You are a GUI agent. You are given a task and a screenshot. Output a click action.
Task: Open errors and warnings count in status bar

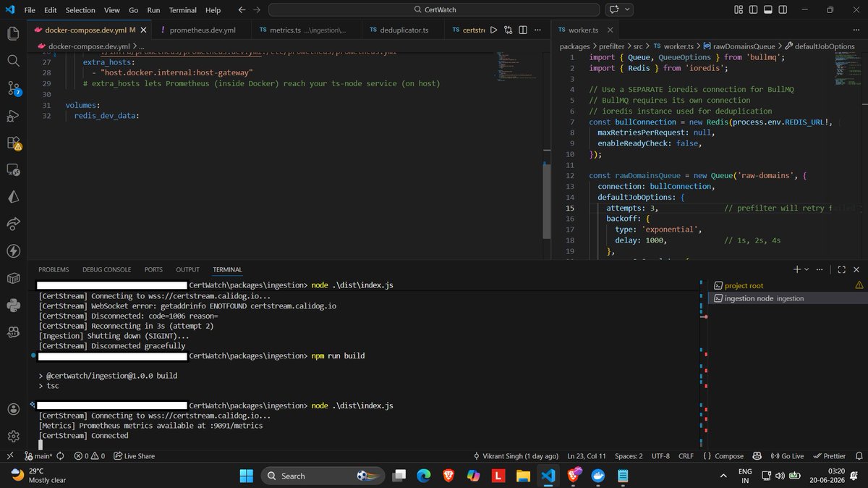[89, 456]
